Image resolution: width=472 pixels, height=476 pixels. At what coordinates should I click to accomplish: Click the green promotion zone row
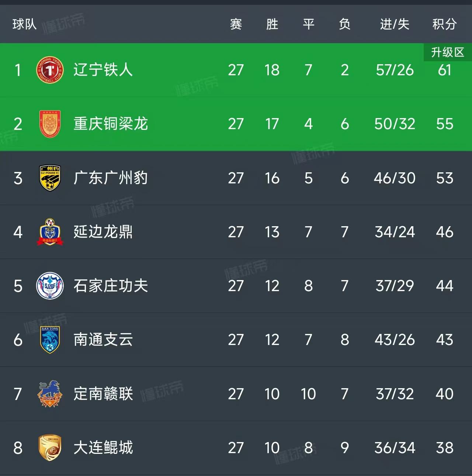[x=236, y=70]
